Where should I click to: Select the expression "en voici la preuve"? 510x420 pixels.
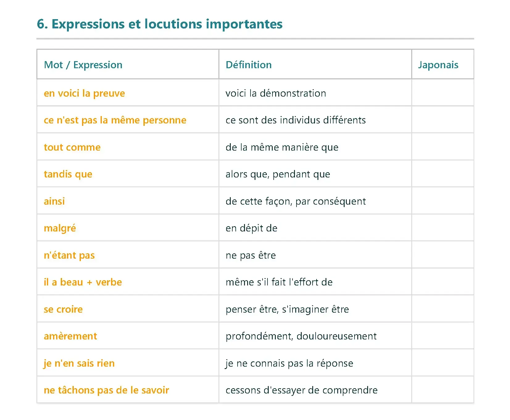tap(84, 93)
